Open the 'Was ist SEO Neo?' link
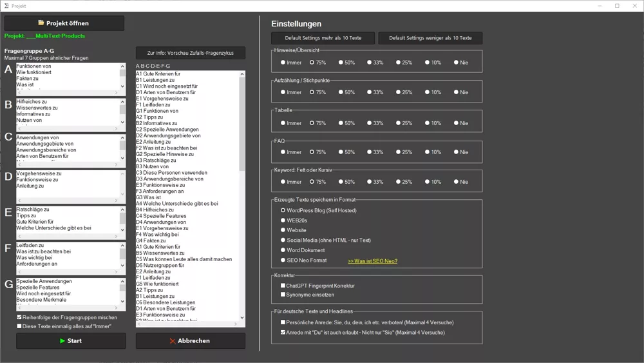The height and width of the screenshot is (363, 644). 372,261
